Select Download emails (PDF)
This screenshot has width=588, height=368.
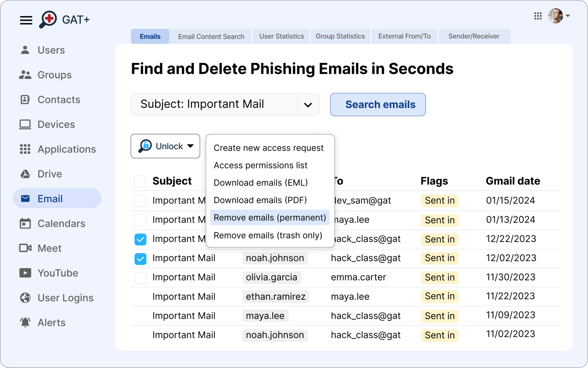tap(260, 200)
